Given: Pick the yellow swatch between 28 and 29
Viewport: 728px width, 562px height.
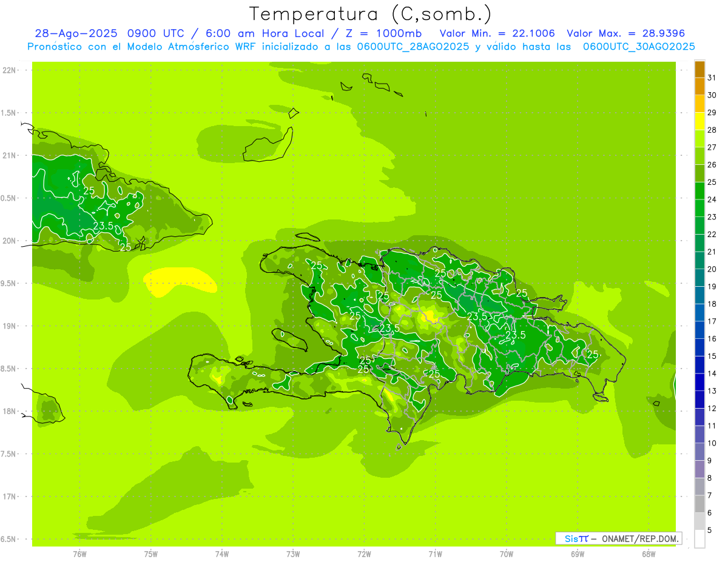Looking at the screenshot, I should pyautogui.click(x=699, y=121).
